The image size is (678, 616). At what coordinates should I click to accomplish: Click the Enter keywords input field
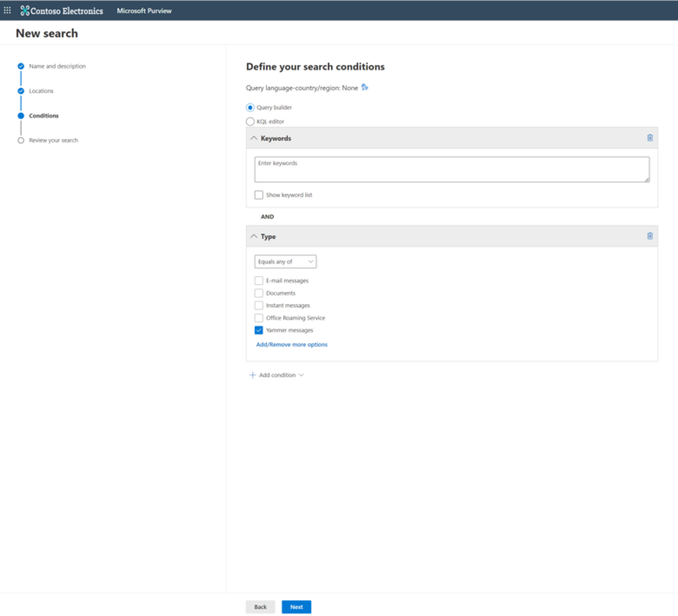pos(452,169)
